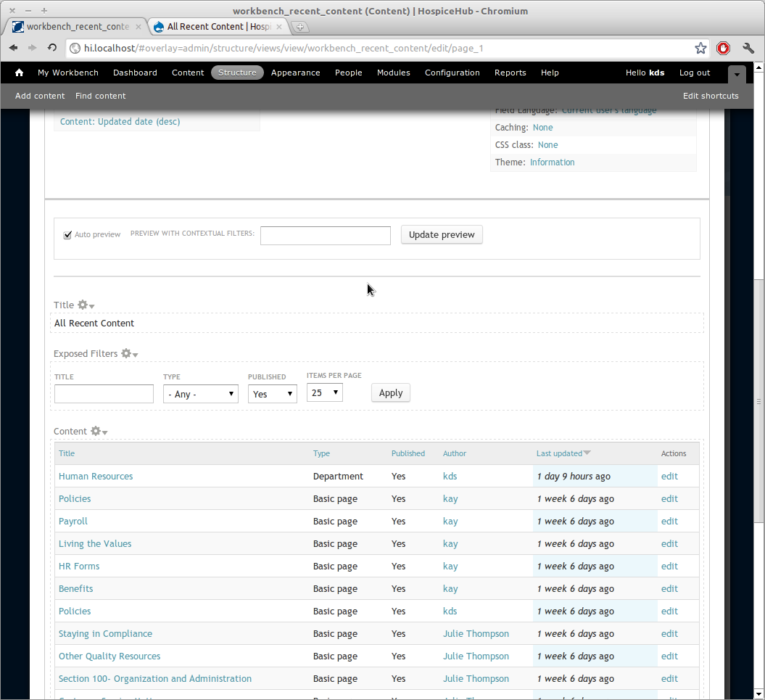Viewport: 765px width, 700px height.
Task: Select the Structure menu item
Action: [x=237, y=73]
